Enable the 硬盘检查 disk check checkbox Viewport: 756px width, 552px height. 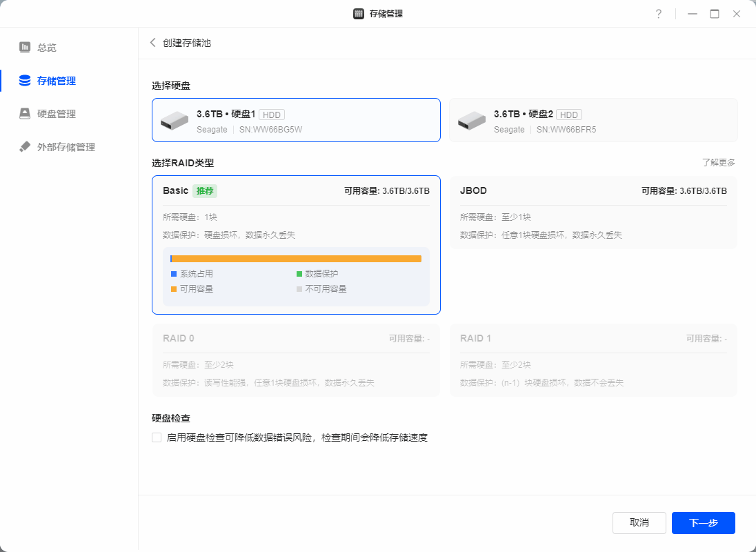pos(157,437)
